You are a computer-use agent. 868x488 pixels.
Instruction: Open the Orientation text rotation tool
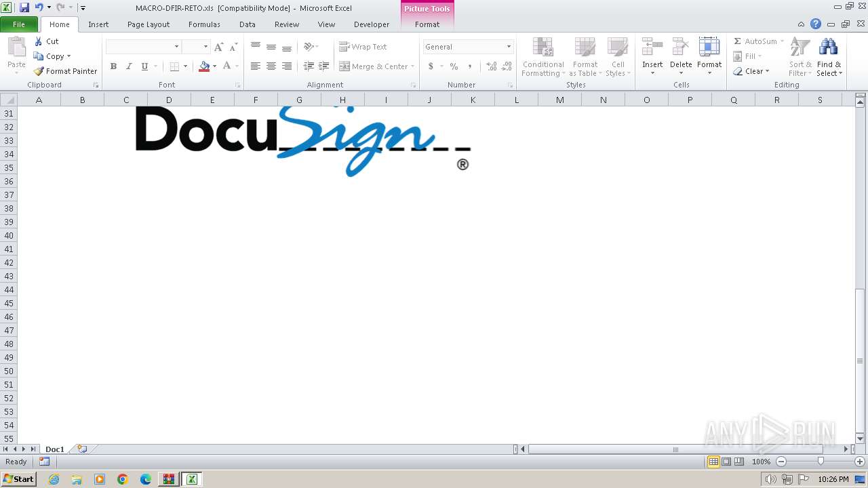(310, 47)
